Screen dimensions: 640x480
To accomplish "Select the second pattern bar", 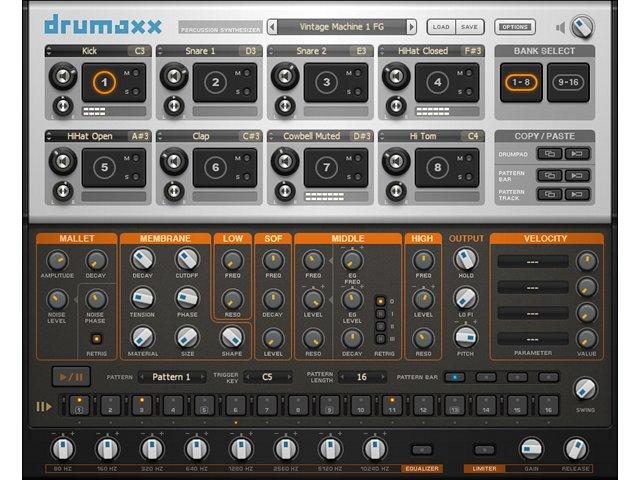I will (486, 377).
